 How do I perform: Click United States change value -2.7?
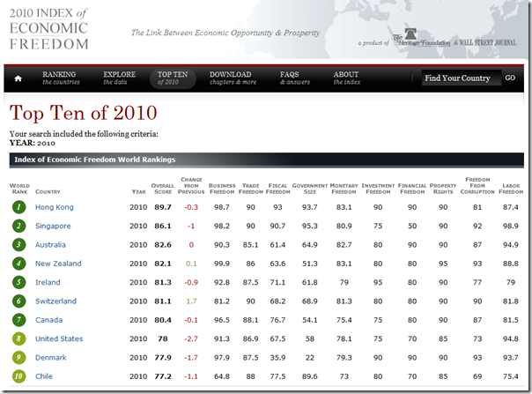coord(191,338)
